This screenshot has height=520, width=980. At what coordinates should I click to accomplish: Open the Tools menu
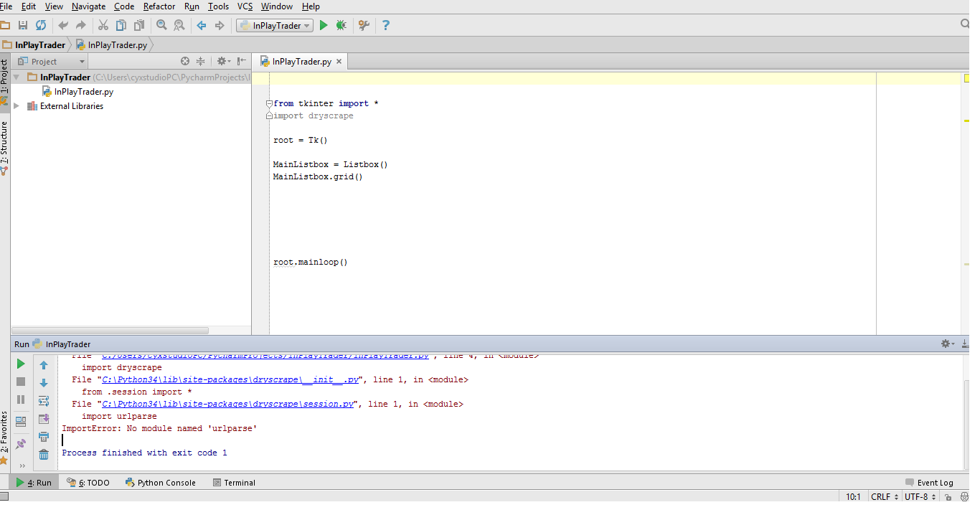218,6
